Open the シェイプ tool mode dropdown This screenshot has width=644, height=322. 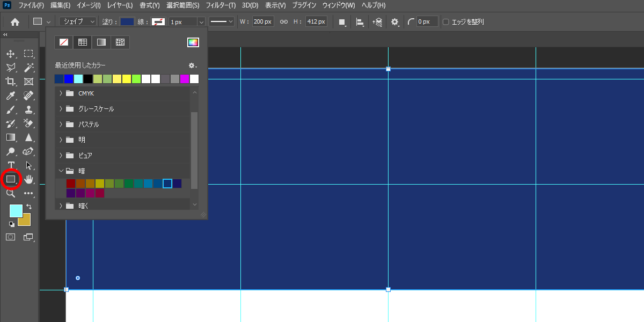(x=78, y=22)
